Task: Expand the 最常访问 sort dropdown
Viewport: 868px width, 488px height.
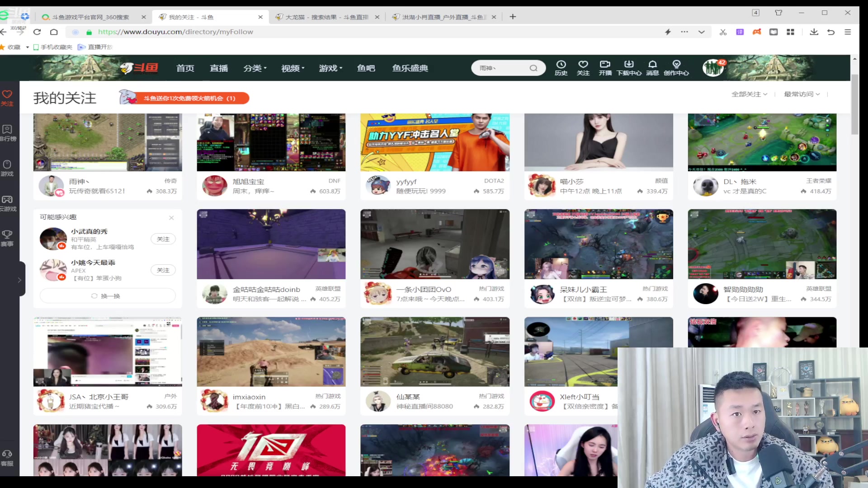Action: [802, 94]
